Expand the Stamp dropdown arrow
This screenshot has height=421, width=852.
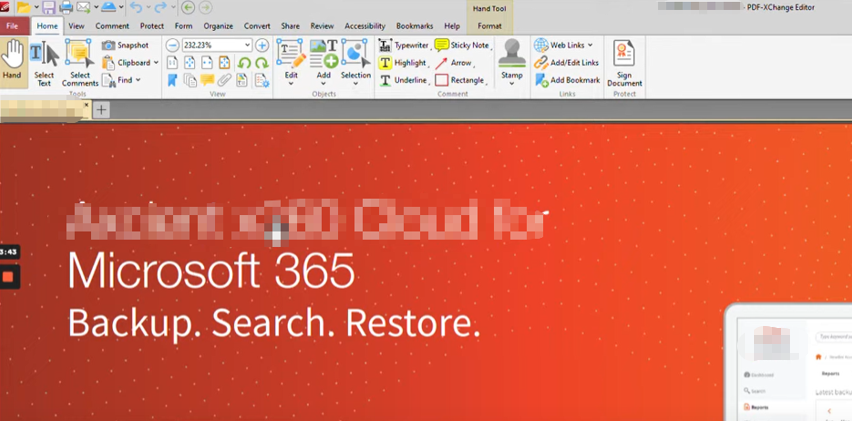[x=512, y=84]
